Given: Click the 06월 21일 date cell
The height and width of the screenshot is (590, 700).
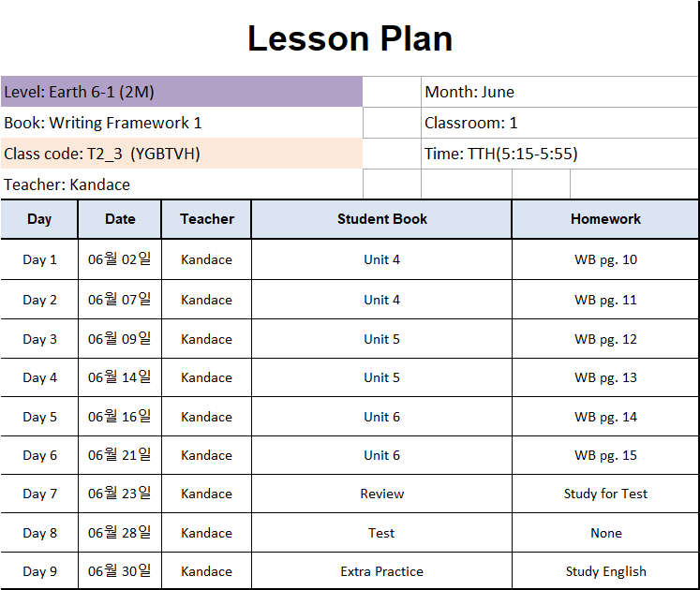Looking at the screenshot, I should point(120,455).
